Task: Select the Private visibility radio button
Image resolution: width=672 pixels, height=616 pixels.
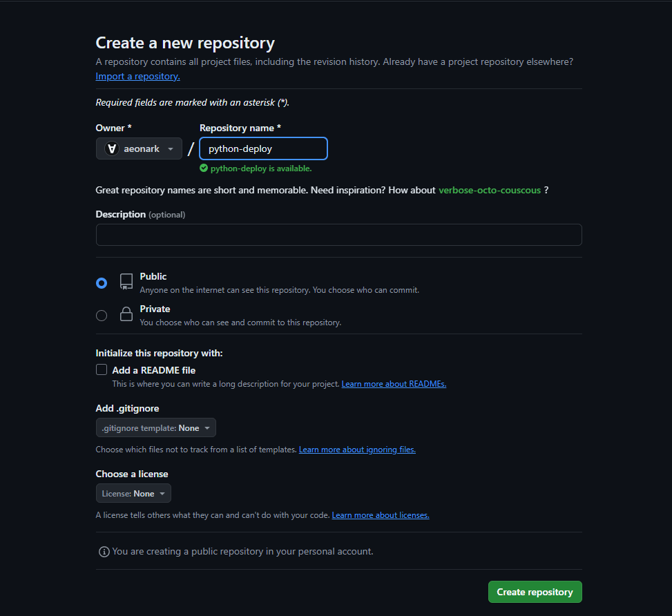Action: coord(102,316)
